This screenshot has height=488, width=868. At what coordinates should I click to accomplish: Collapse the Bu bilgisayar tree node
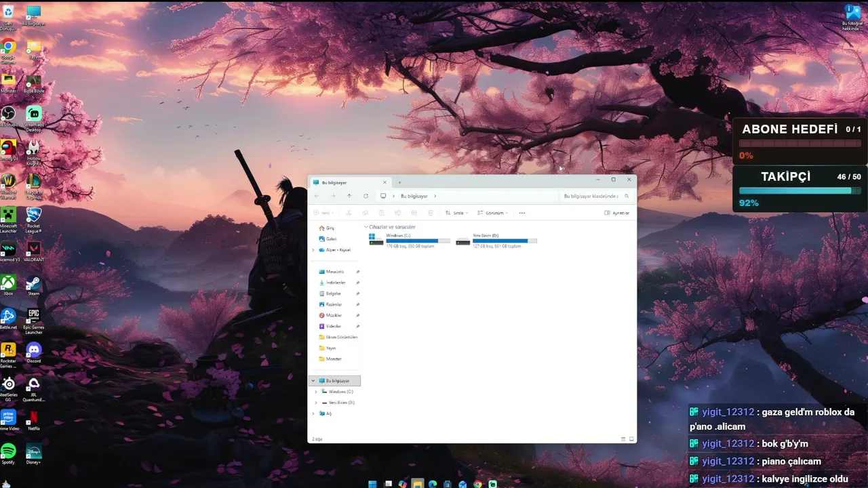313,381
